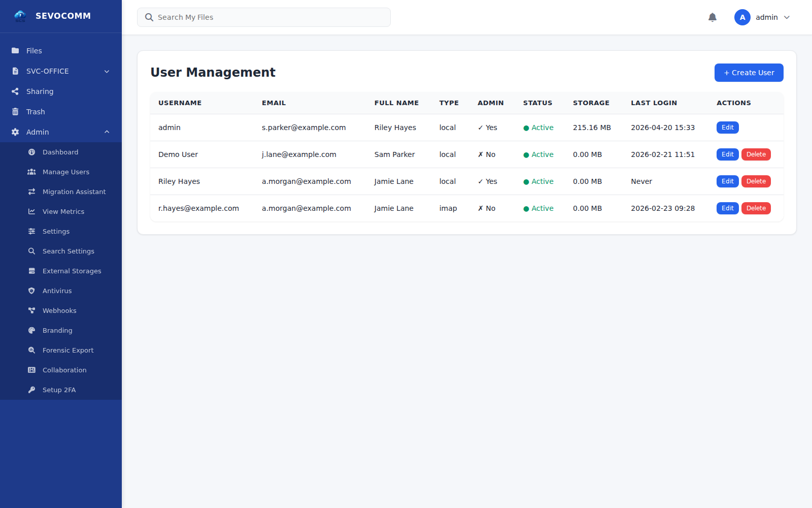This screenshot has width=812, height=508.
Task: Open the Branding customization page
Action: [x=57, y=330]
